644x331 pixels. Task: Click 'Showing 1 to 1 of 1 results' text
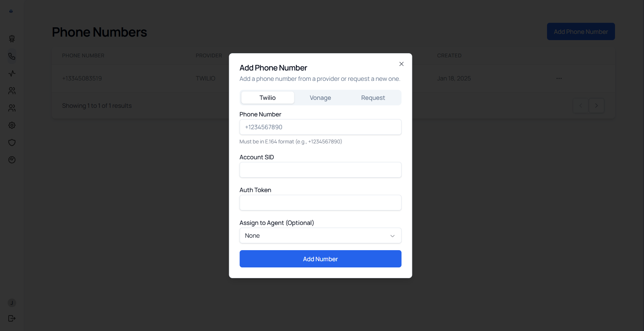tap(97, 106)
